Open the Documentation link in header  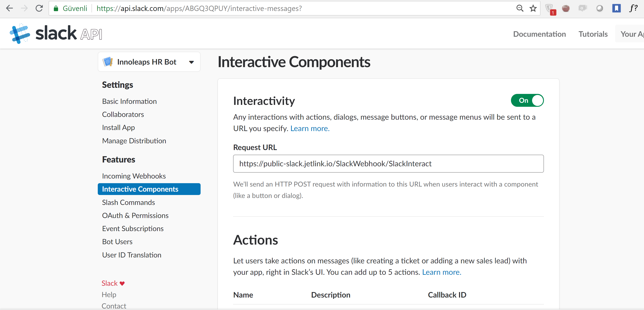pyautogui.click(x=539, y=34)
